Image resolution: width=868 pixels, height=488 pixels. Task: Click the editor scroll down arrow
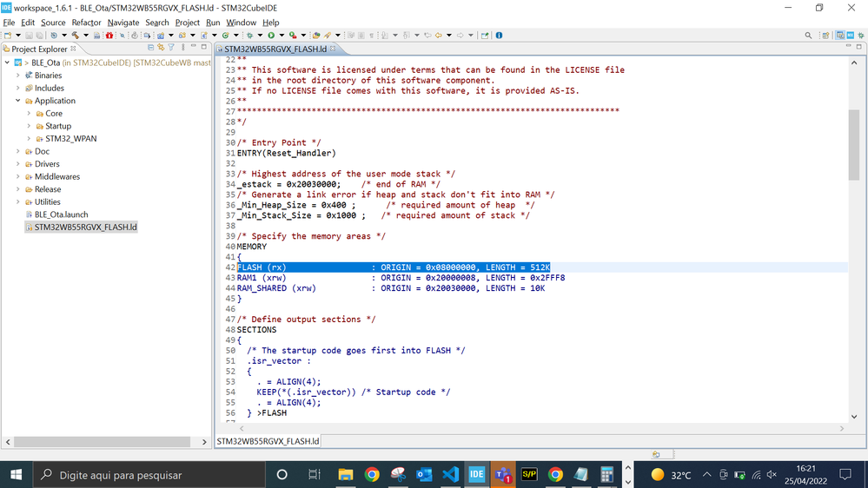(853, 417)
